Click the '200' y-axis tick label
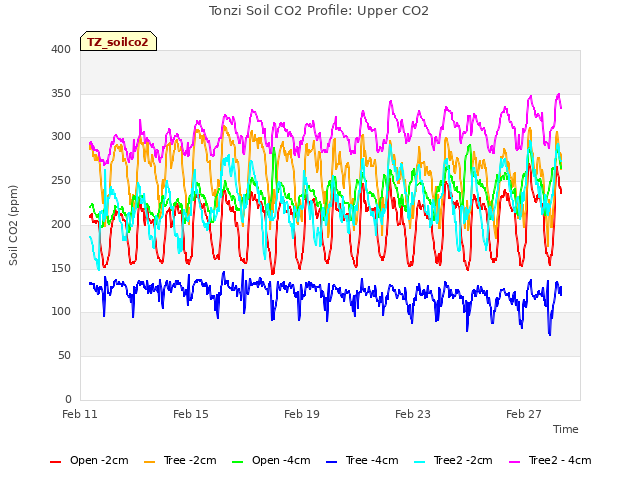640x480 pixels. click(x=61, y=224)
